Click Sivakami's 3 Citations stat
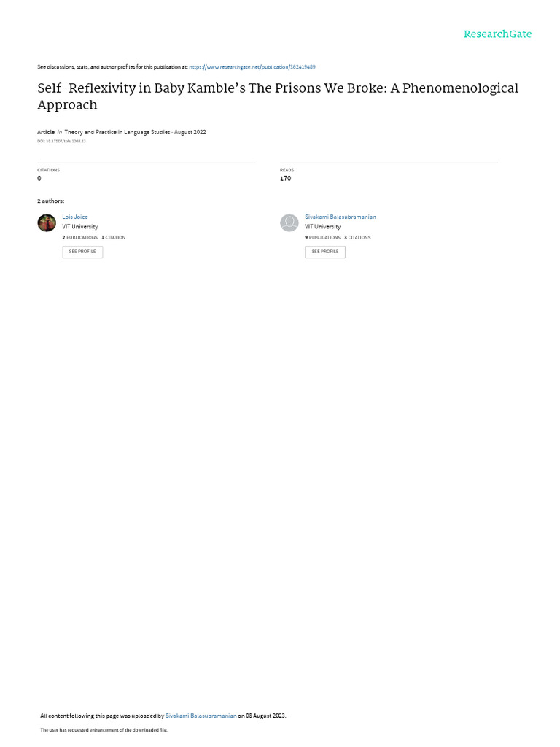The width and height of the screenshot is (560, 747). click(357, 237)
